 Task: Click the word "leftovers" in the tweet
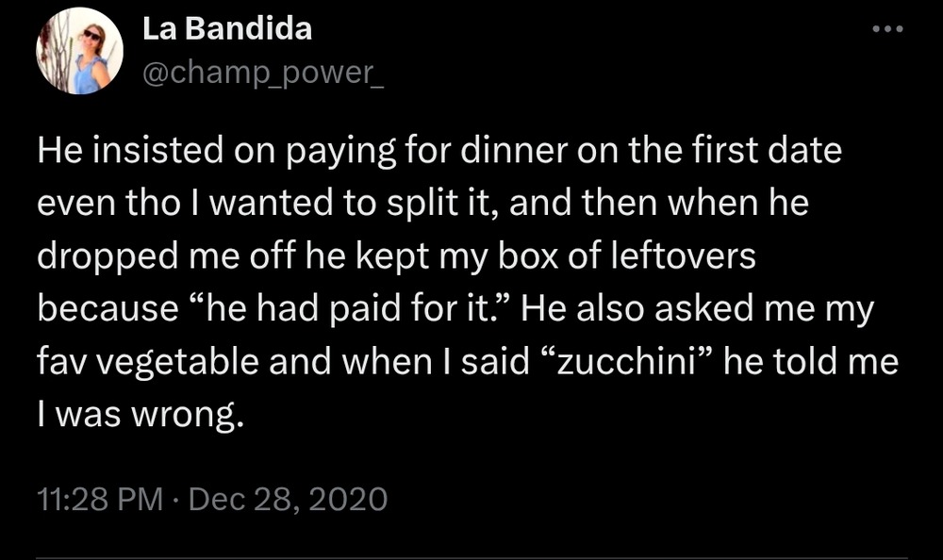click(683, 255)
